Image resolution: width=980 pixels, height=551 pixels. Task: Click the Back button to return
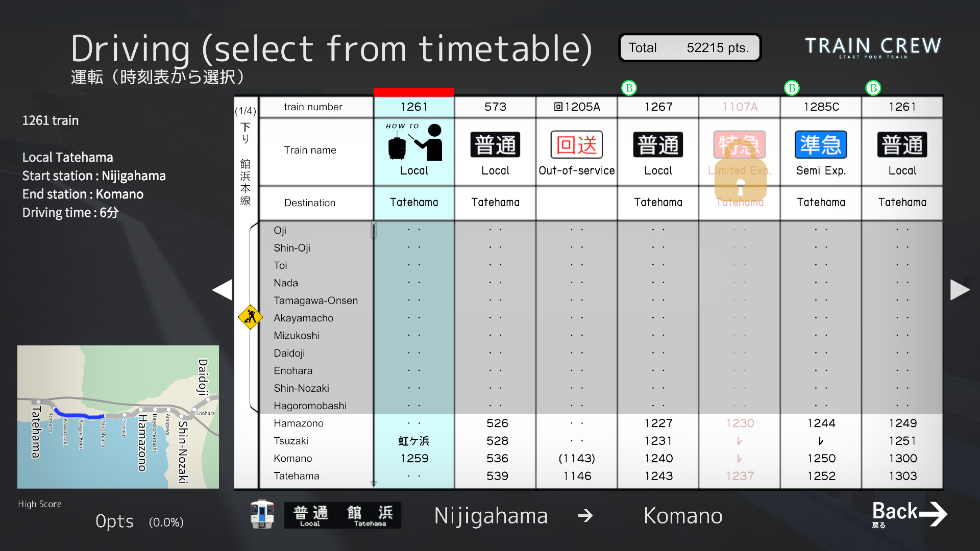pyautogui.click(x=908, y=513)
